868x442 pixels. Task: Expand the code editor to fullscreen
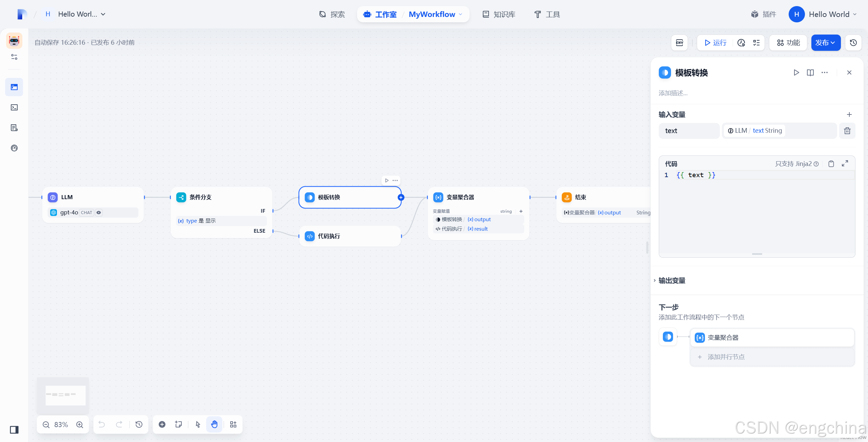pos(845,164)
